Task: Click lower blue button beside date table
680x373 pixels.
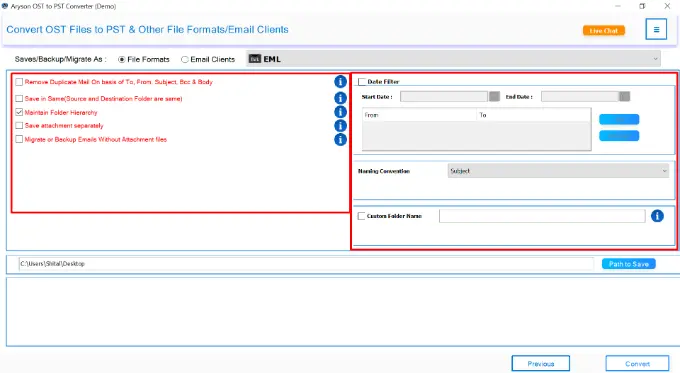Action: pyautogui.click(x=619, y=136)
